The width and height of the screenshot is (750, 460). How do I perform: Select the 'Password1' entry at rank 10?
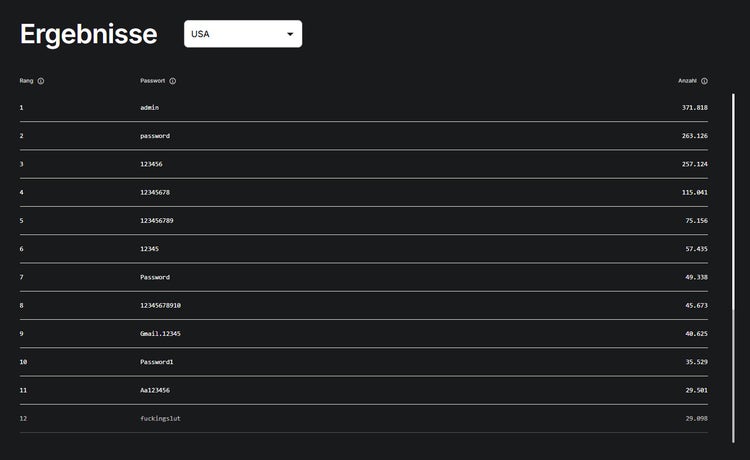(157, 361)
